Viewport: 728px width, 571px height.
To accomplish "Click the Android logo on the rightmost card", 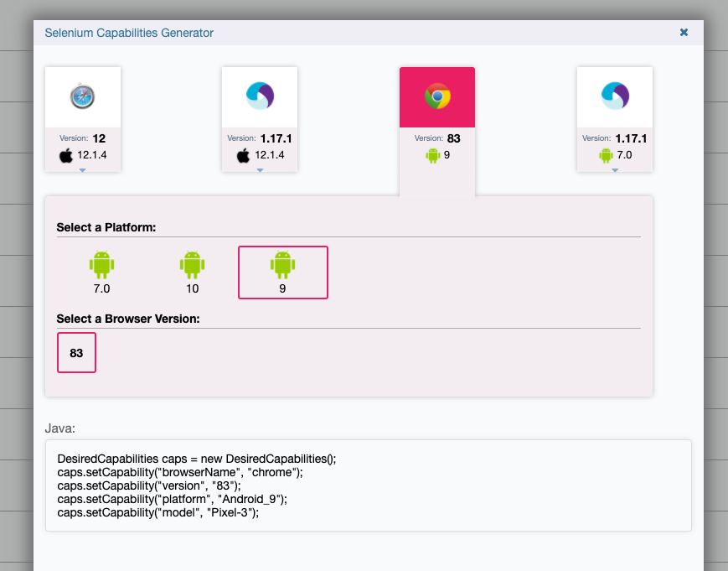I will [x=606, y=155].
